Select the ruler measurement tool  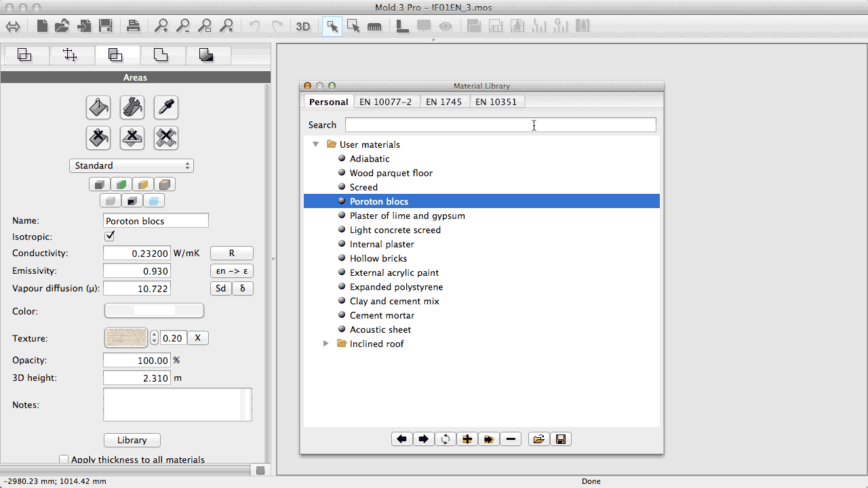click(374, 26)
